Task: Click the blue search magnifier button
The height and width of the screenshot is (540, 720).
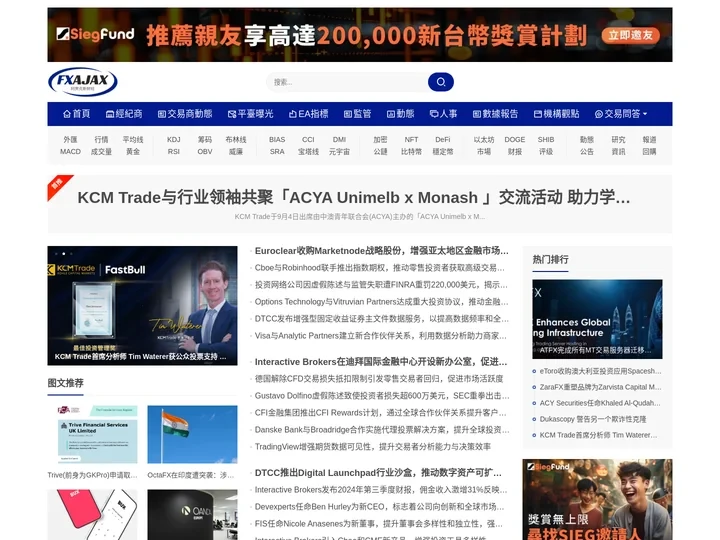Action: [441, 82]
